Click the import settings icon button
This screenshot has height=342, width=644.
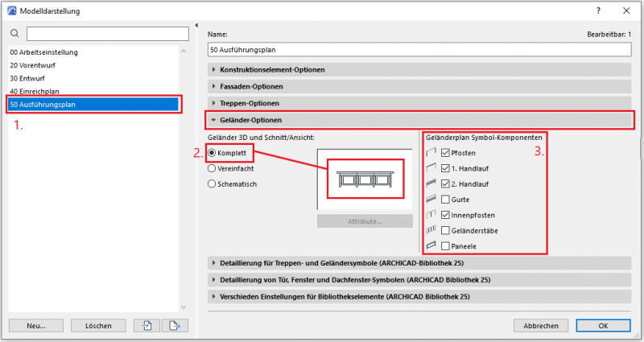point(146,325)
